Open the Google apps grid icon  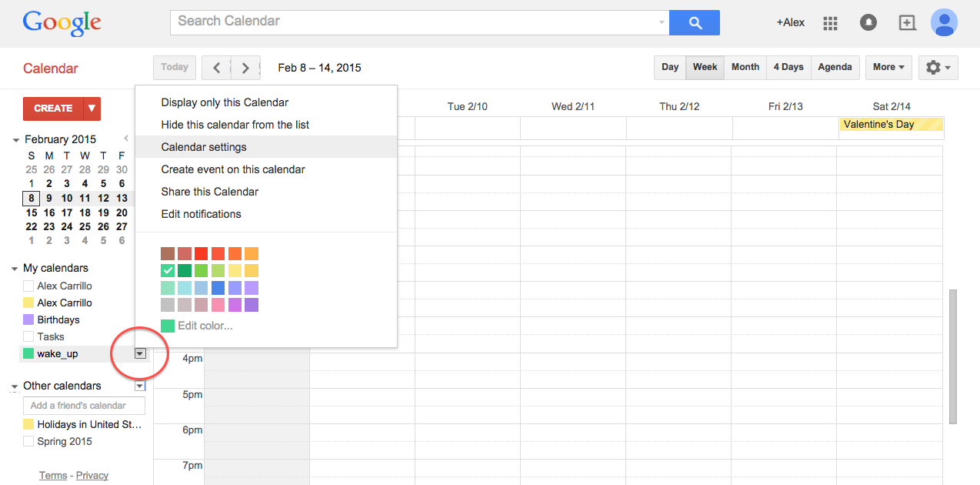point(830,23)
